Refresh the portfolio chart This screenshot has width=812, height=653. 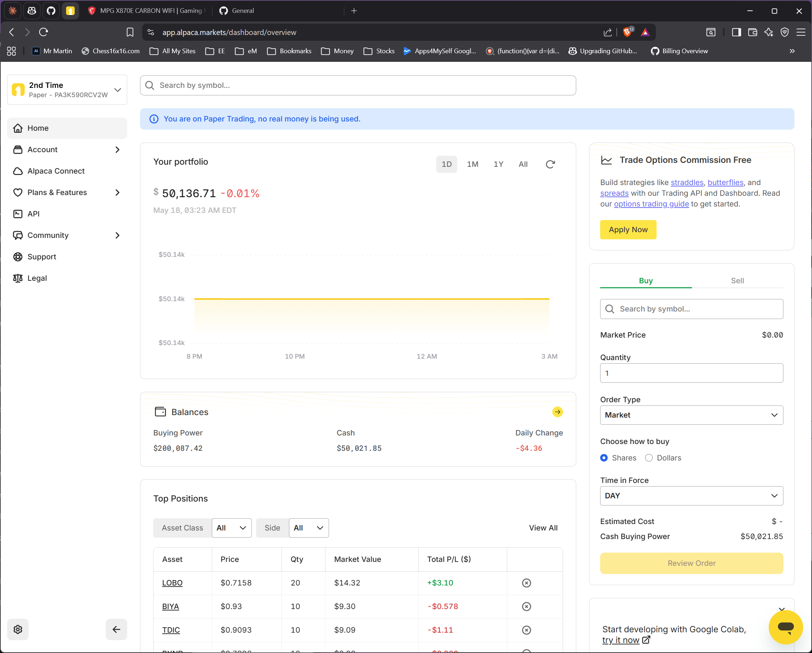550,164
